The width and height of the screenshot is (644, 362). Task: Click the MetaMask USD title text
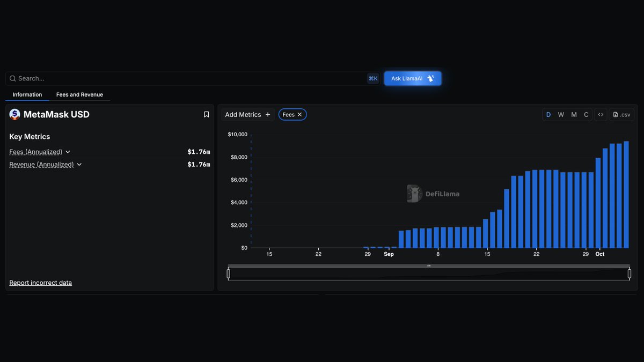[x=56, y=114]
